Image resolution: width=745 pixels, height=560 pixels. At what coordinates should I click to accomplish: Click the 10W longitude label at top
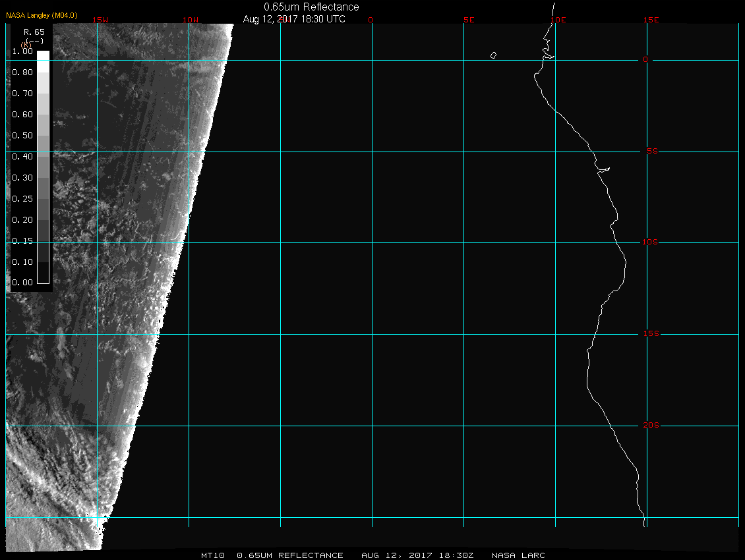coord(191,20)
